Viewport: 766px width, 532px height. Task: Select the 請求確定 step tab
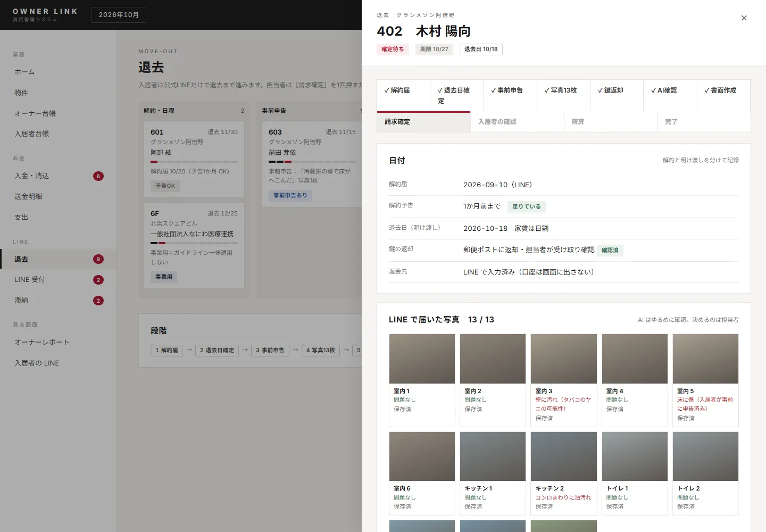(x=423, y=122)
